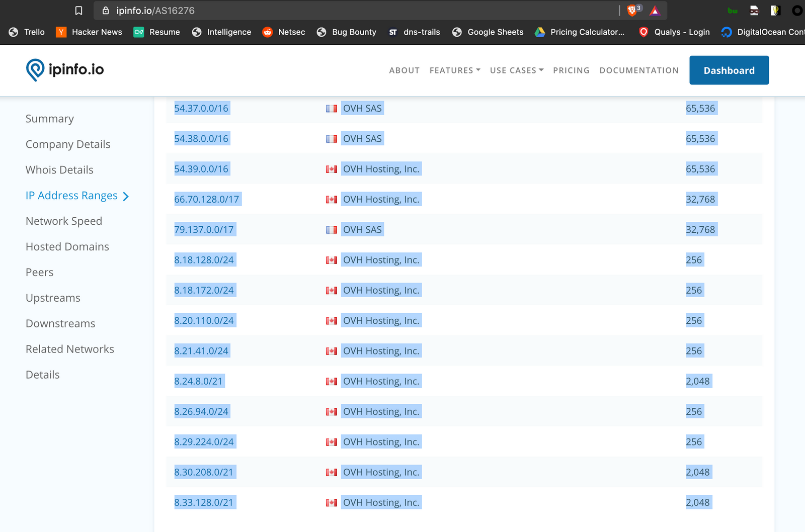Open Brave Shields lion icon
The width and height of the screenshot is (805, 532).
pyautogui.click(x=633, y=11)
